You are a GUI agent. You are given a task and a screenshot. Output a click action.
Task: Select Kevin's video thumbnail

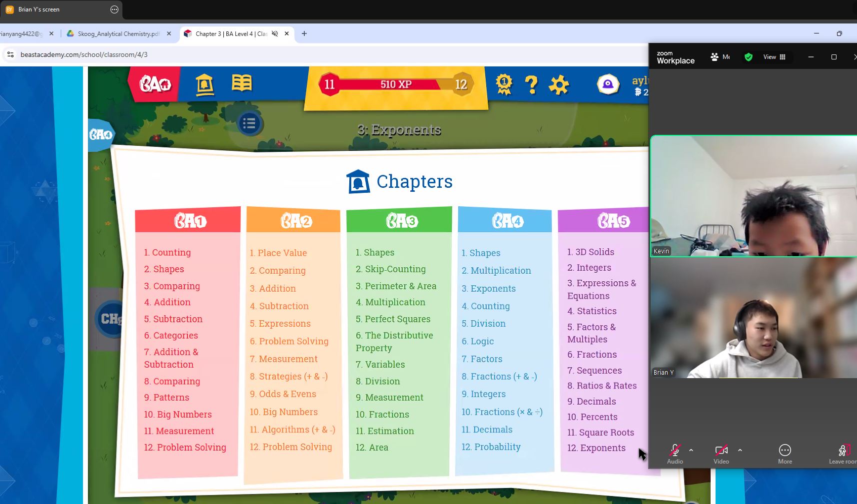click(x=754, y=196)
